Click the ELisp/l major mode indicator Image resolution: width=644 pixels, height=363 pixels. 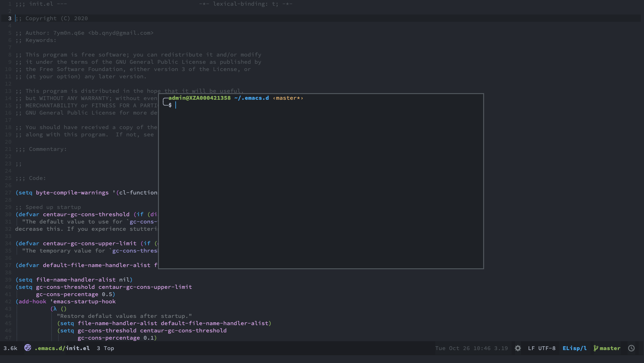(x=575, y=348)
